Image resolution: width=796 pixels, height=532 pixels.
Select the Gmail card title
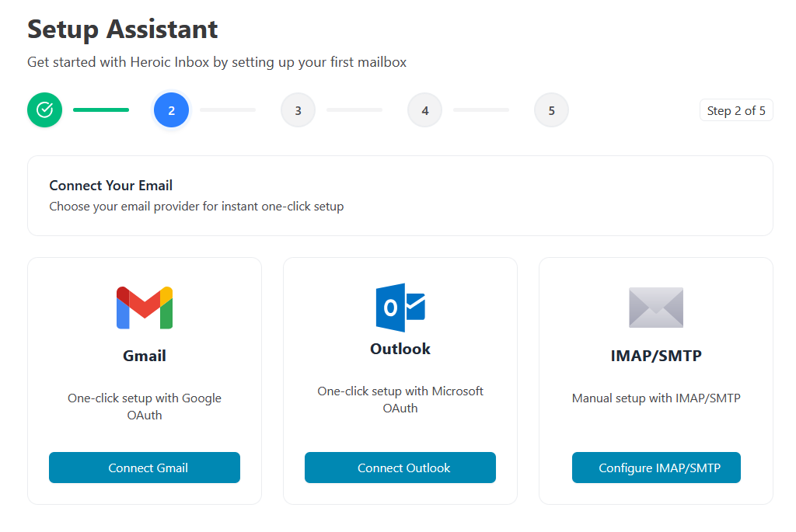point(145,356)
